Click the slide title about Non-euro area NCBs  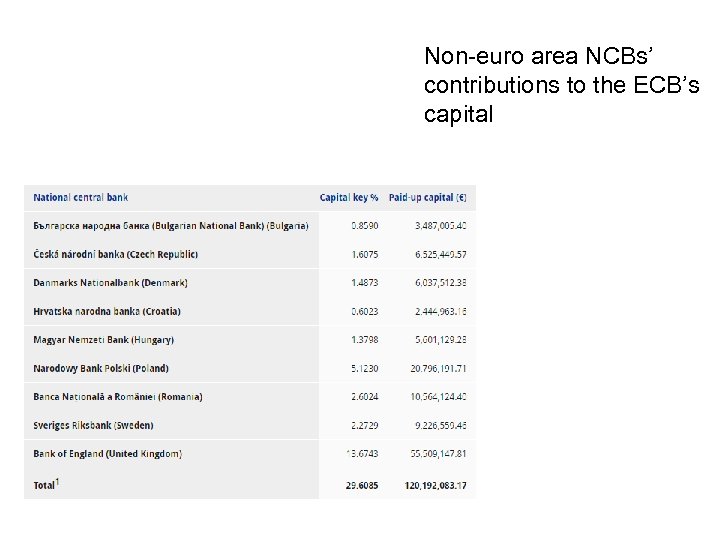point(561,85)
